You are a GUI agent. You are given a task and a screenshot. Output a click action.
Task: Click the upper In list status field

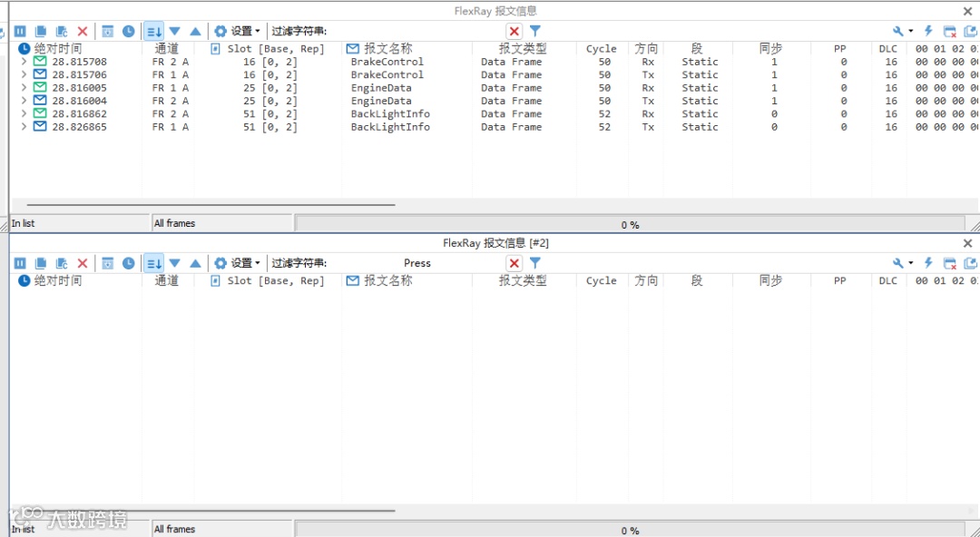coord(79,223)
